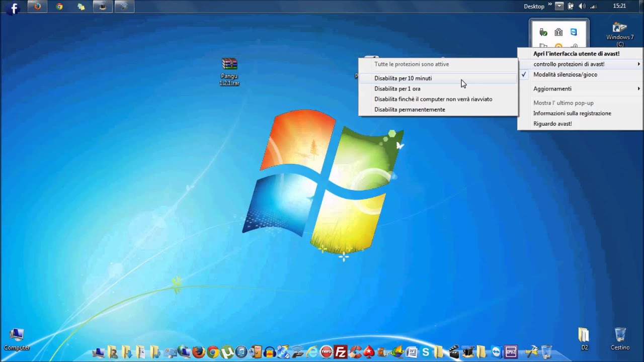Select the Windows 7 (C) drive shortcut
The width and height of the screenshot is (644, 362).
coord(620,34)
